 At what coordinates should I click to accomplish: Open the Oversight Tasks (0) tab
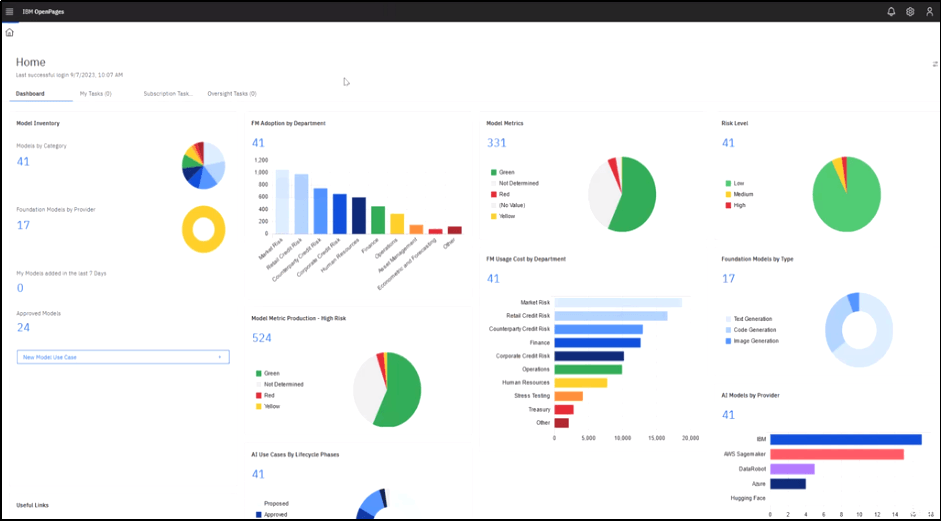pos(232,94)
